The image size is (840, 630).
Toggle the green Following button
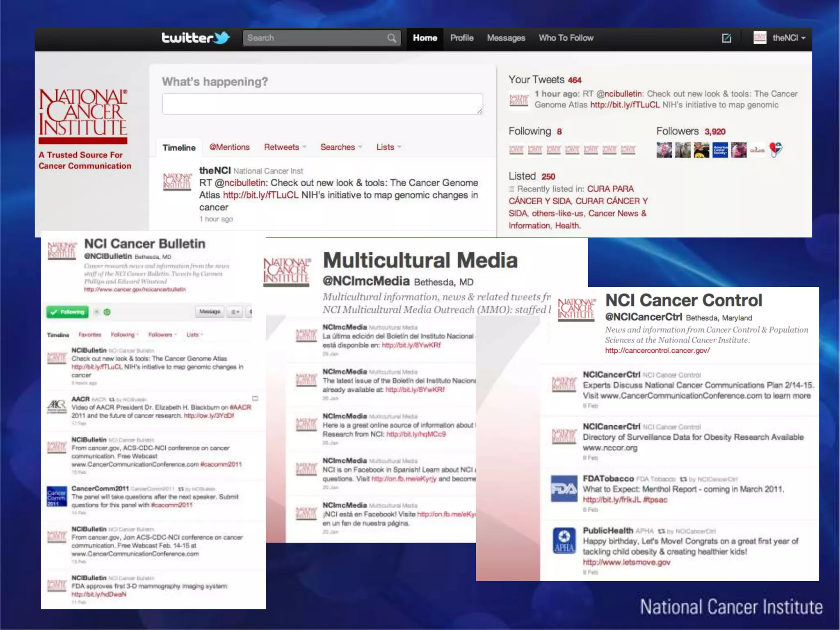click(68, 312)
